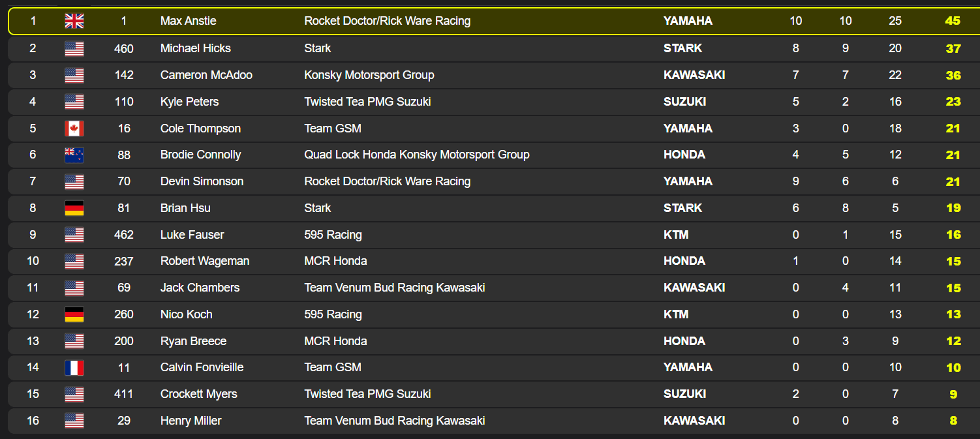Select rider name Max Anstie
This screenshot has height=439, width=980.
click(189, 21)
